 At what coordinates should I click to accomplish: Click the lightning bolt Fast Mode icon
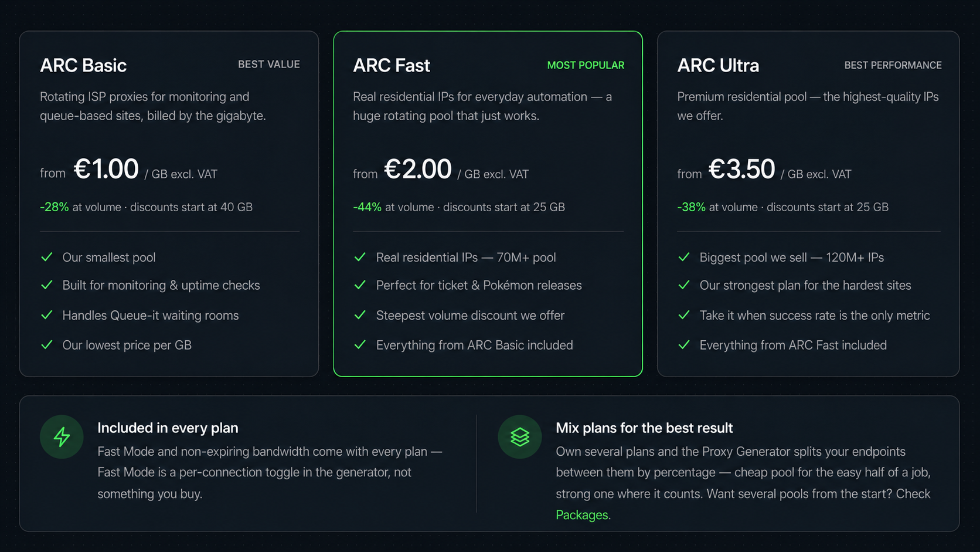(x=62, y=437)
